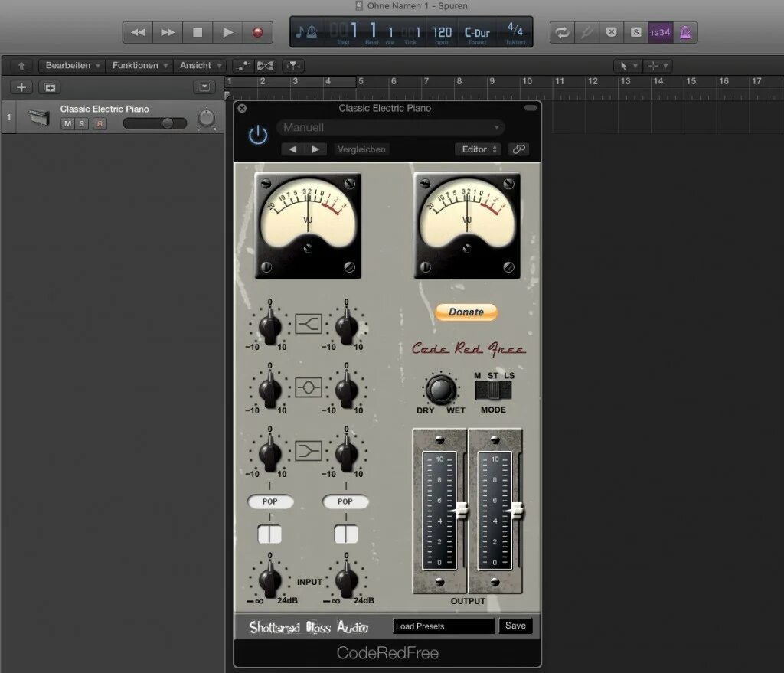Go to next preset with right arrow
This screenshot has height=673, width=784.
click(315, 149)
